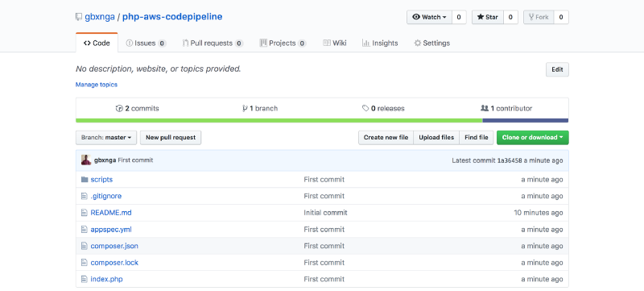Click the appspec.yml file icon
Viewport: 644px width, 291px height.
click(85, 230)
